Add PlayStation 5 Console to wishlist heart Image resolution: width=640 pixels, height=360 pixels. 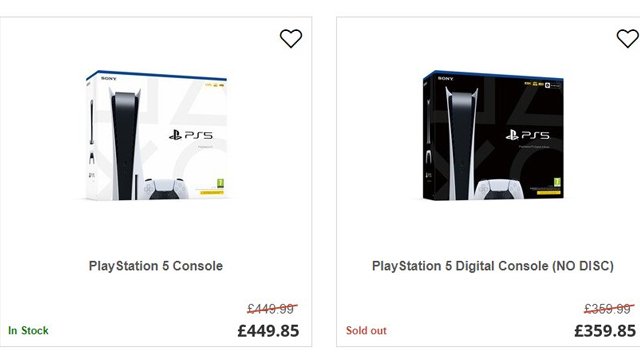pos(291,38)
